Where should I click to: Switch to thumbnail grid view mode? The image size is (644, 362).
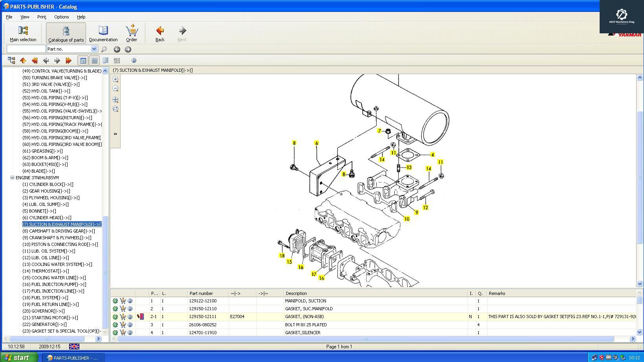[117, 60]
